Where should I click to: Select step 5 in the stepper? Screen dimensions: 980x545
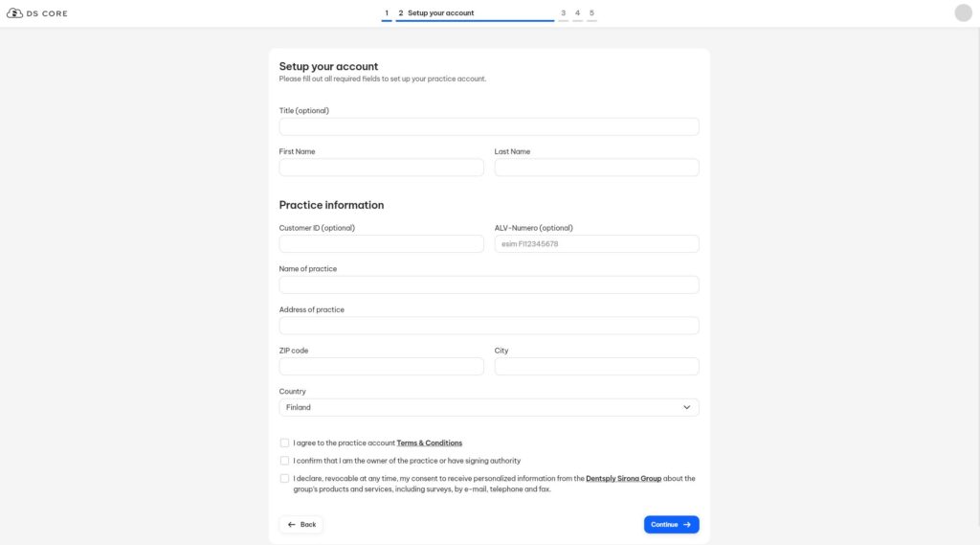[591, 13]
